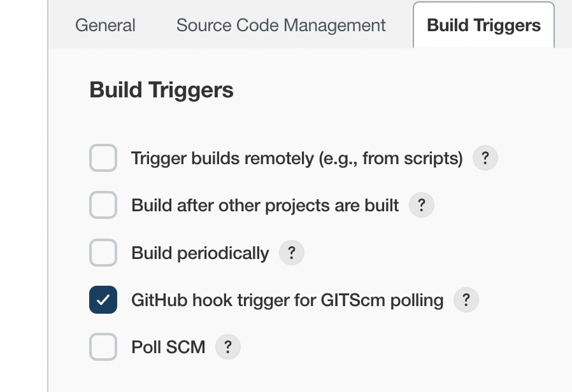Click the blank white margin left of the panel

(23, 191)
